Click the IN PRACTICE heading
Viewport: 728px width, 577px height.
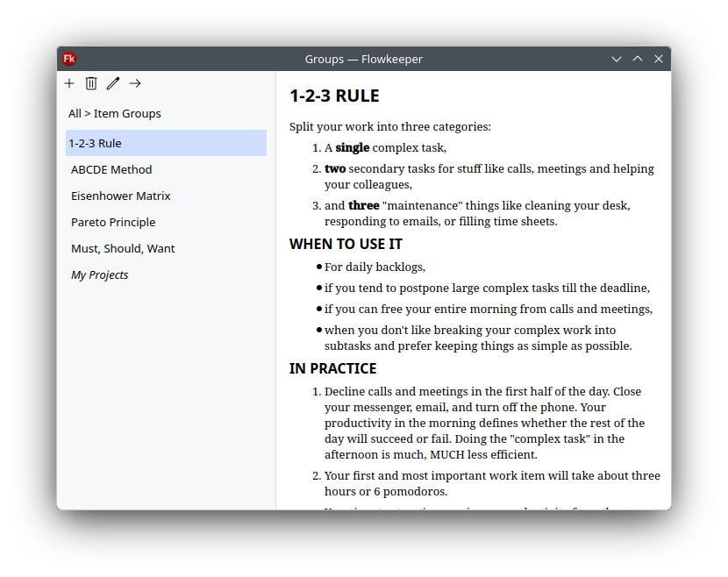(333, 368)
